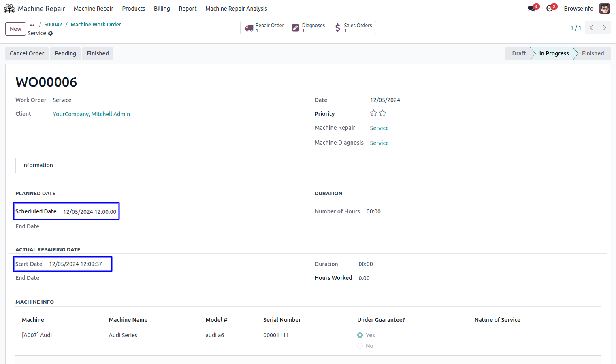Switch to the Information tab

38,165
